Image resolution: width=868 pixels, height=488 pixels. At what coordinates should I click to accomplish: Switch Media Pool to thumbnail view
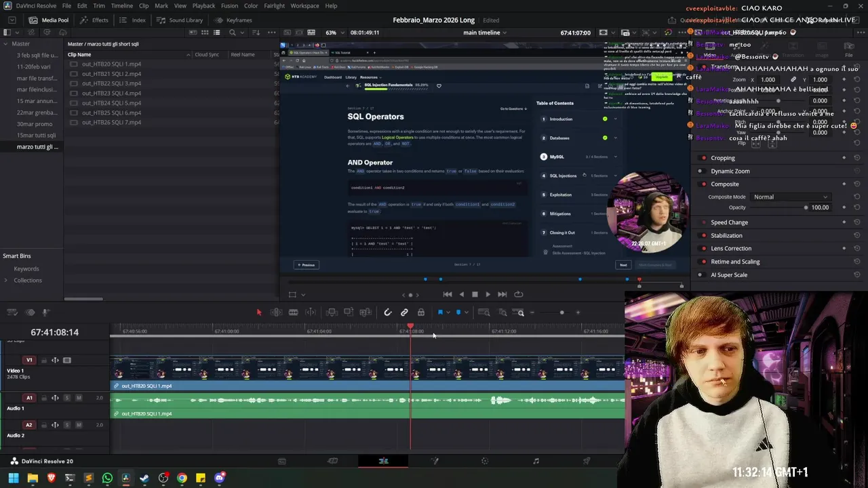click(x=206, y=33)
